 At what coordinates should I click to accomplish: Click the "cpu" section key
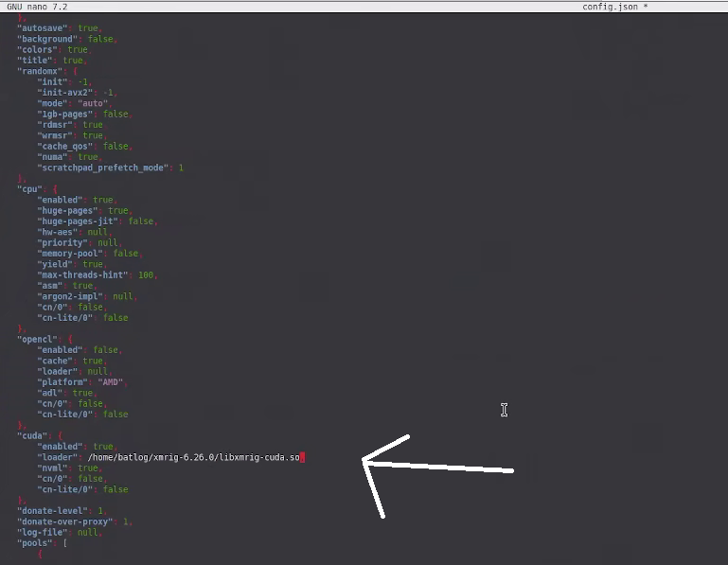click(x=29, y=189)
